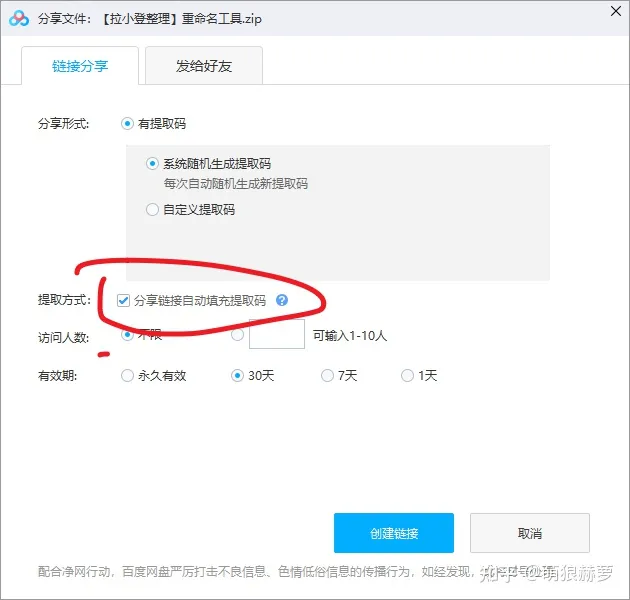Select the 有提取码 radio button
630x600 pixels.
click(x=127, y=123)
